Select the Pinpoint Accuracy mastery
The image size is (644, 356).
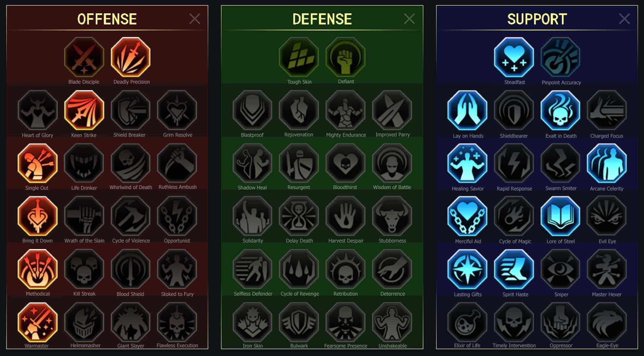[x=560, y=57]
